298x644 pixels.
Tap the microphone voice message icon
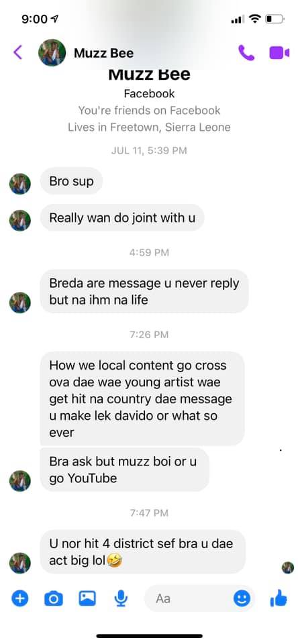[120, 599]
